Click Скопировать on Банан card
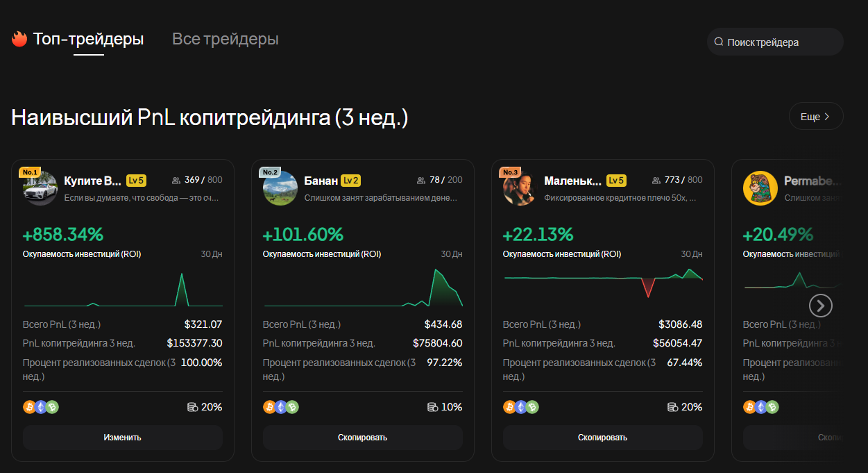 click(363, 438)
